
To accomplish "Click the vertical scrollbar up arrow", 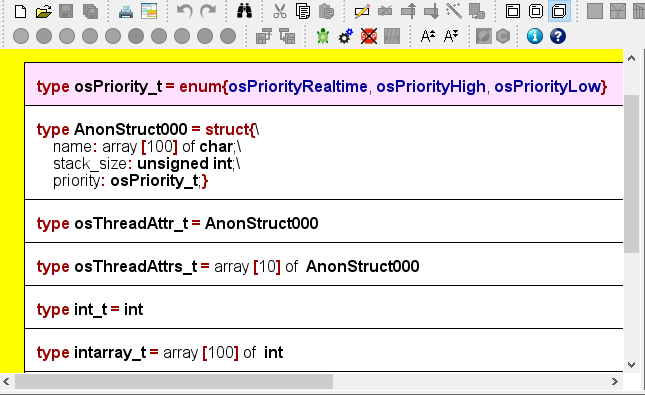I will tap(631, 59).
